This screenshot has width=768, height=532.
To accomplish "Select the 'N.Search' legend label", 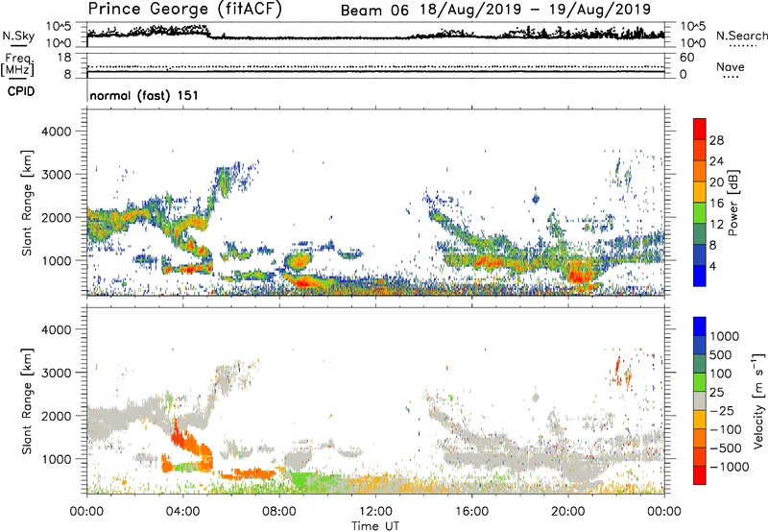I will click(x=741, y=36).
